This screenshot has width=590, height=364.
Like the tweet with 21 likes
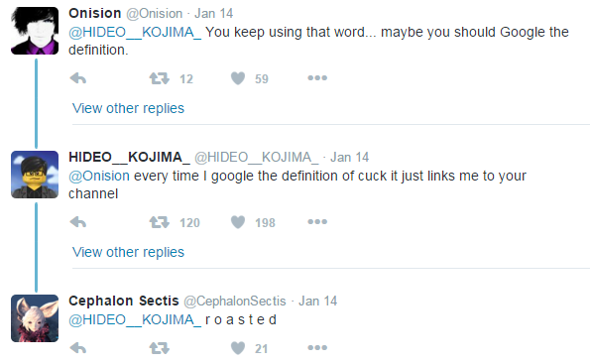click(238, 348)
